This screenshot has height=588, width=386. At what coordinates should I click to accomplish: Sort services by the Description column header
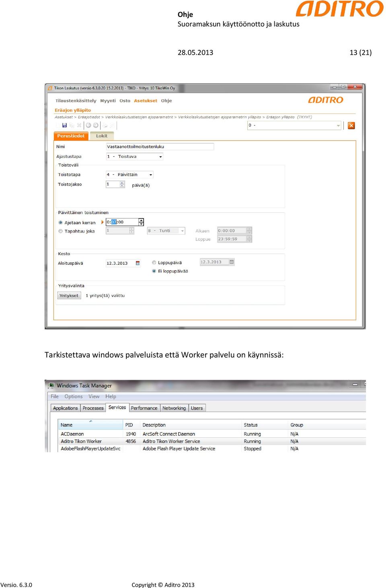pos(191,425)
